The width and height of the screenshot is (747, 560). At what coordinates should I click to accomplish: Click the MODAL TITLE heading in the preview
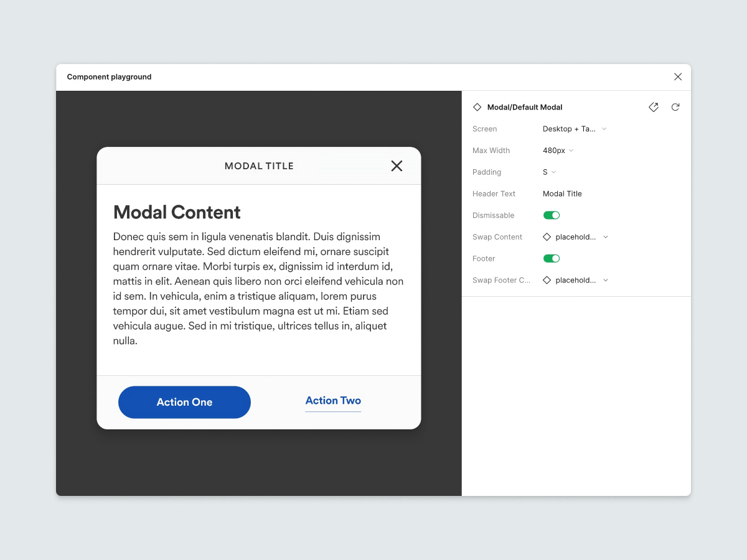259,166
